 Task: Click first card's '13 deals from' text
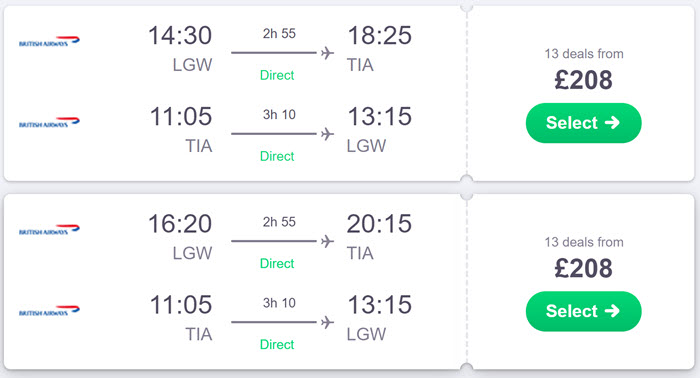tap(583, 54)
